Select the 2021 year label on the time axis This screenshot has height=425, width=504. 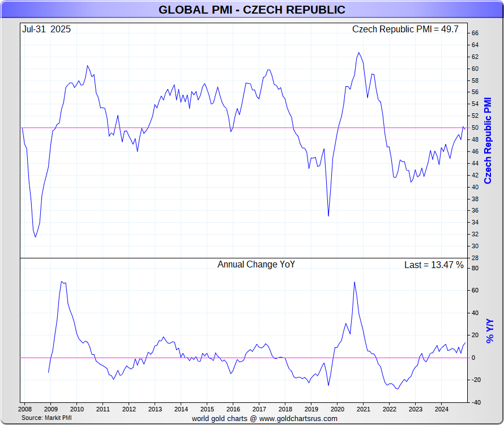tap(363, 409)
